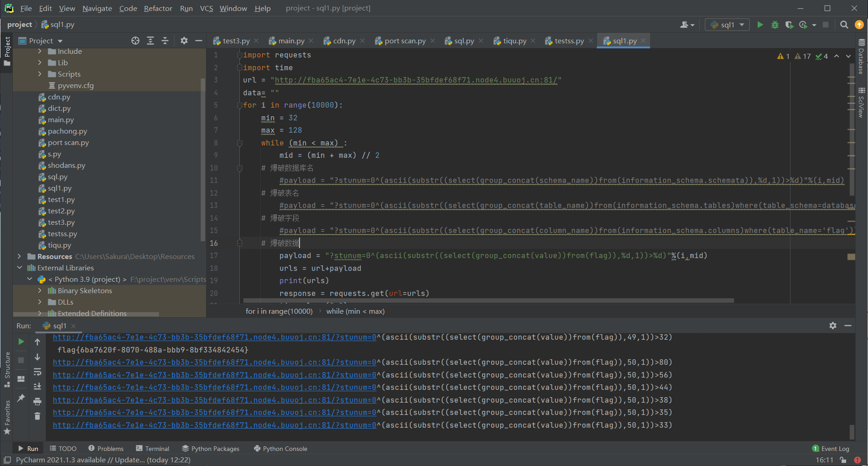Screen dimensions: 868x466
Task: Locate opened file with crosshair icon
Action: (135, 41)
